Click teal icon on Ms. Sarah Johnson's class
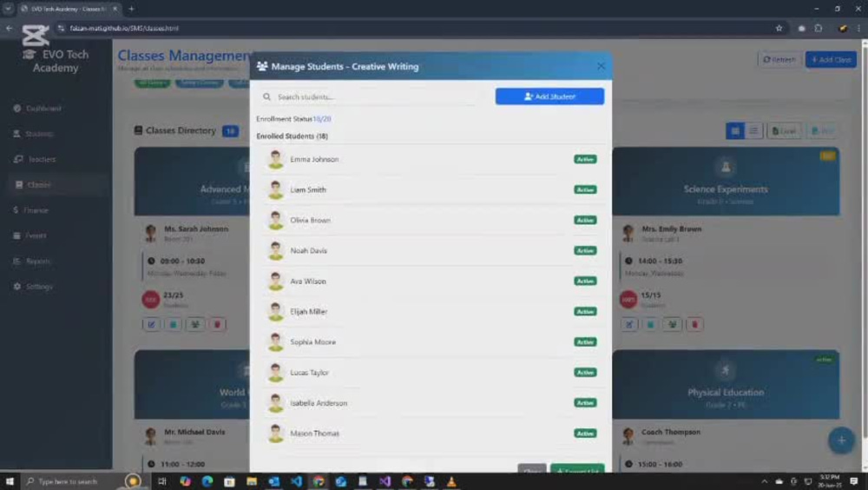Image resolution: width=868 pixels, height=490 pixels. (x=174, y=324)
